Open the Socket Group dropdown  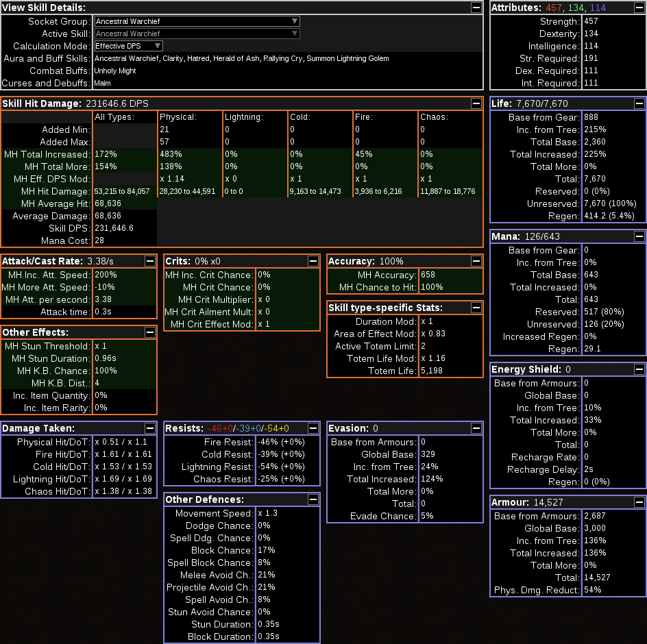197,21
